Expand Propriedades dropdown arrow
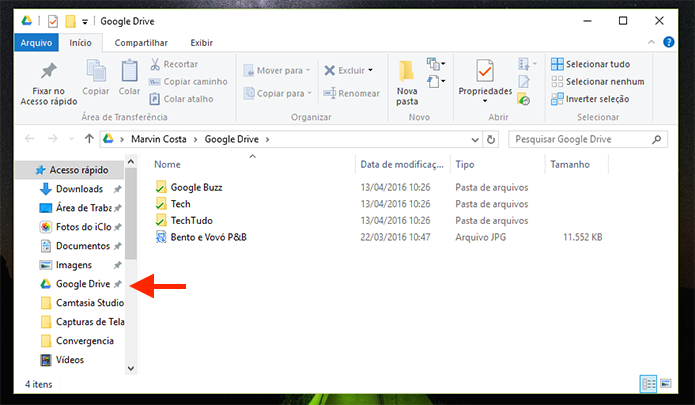 [485, 101]
